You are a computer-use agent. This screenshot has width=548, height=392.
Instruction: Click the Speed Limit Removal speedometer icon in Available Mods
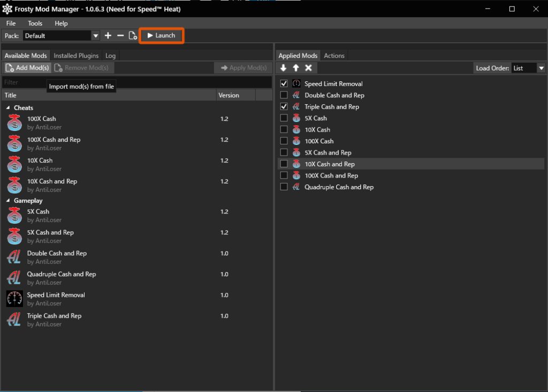tap(14, 299)
